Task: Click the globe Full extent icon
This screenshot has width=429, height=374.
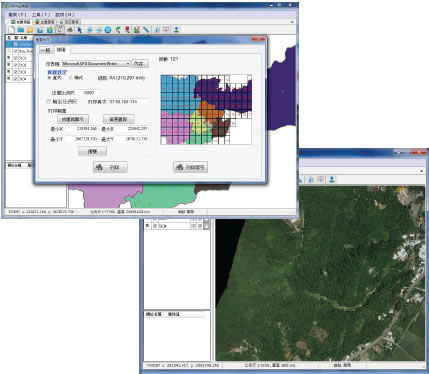Action: pos(108,30)
